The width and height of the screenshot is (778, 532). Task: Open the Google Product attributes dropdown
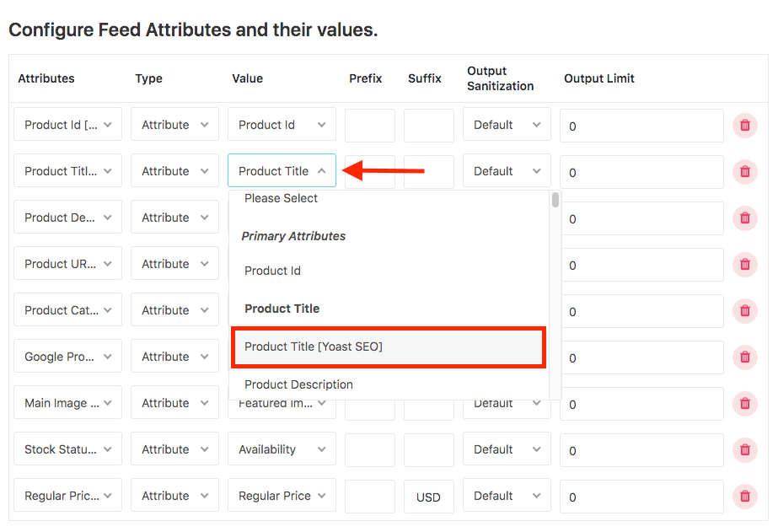pos(68,356)
